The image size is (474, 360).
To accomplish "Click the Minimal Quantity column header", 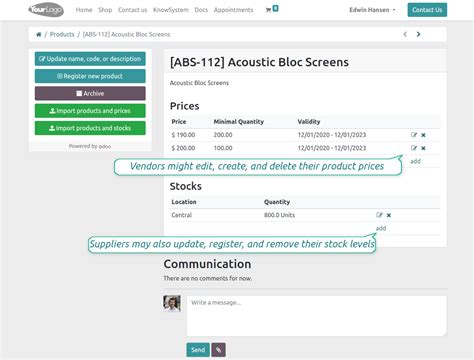I will [239, 122].
